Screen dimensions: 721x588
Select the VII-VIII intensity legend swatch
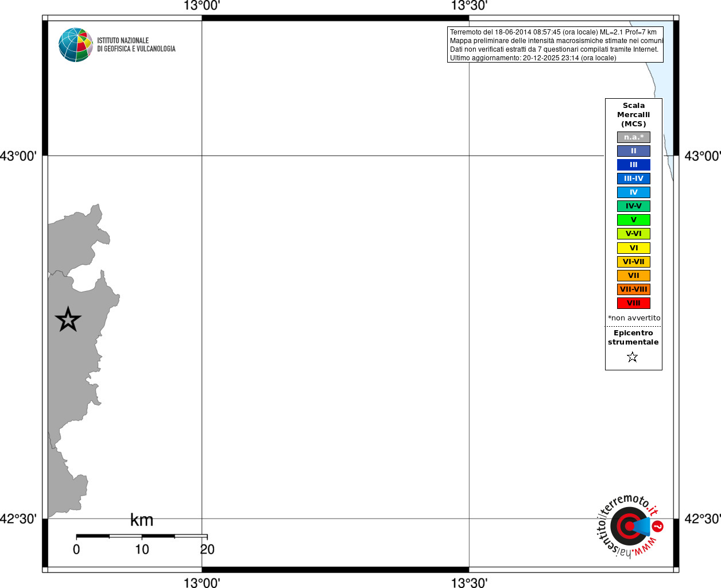[634, 289]
